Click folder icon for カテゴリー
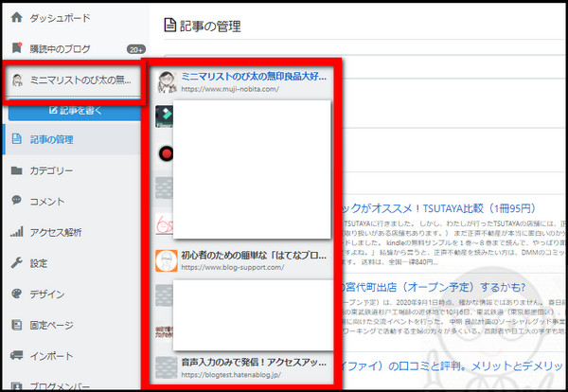568x392 pixels. [x=17, y=170]
